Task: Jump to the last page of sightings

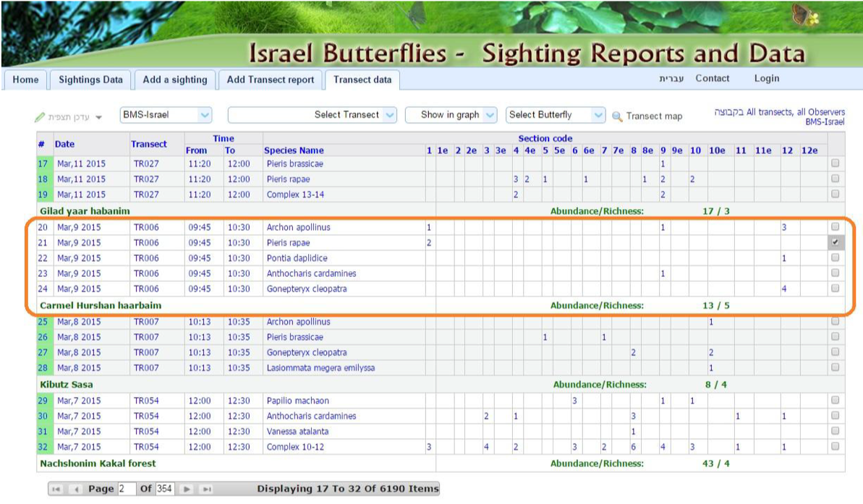Action: coord(205,488)
